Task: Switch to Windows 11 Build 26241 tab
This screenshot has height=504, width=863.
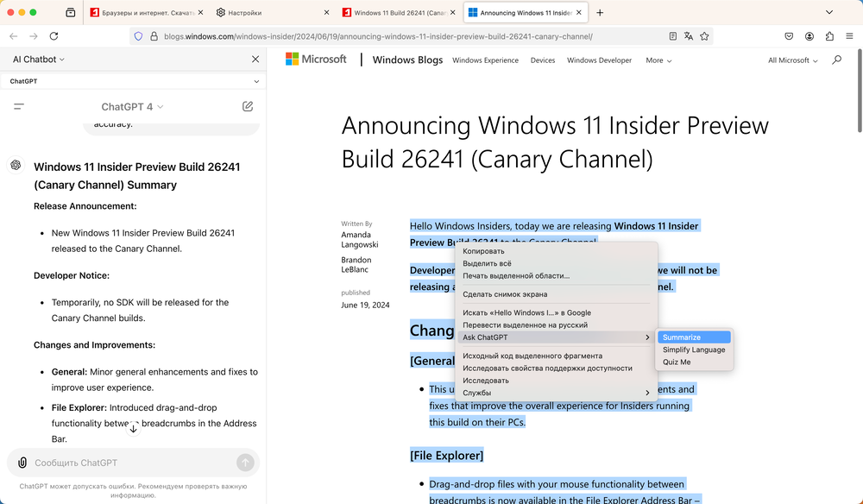Action: coord(399,13)
